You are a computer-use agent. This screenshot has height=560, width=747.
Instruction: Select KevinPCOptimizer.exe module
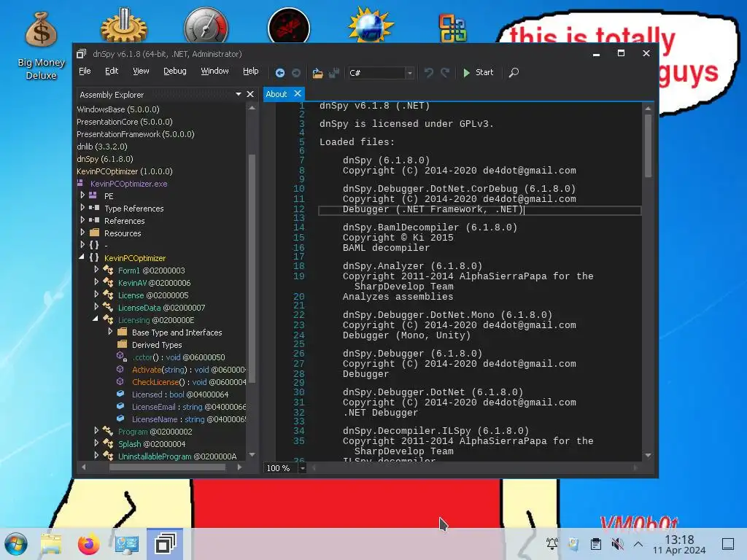(x=128, y=184)
